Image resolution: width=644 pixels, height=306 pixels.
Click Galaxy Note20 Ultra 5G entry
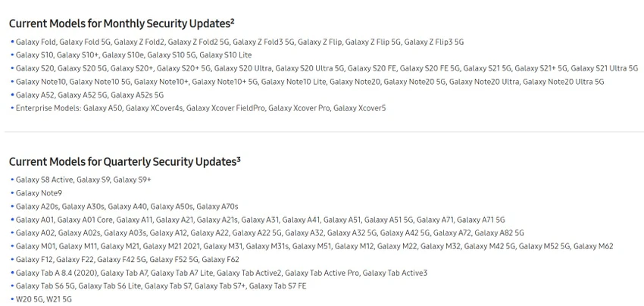pyautogui.click(x=564, y=82)
